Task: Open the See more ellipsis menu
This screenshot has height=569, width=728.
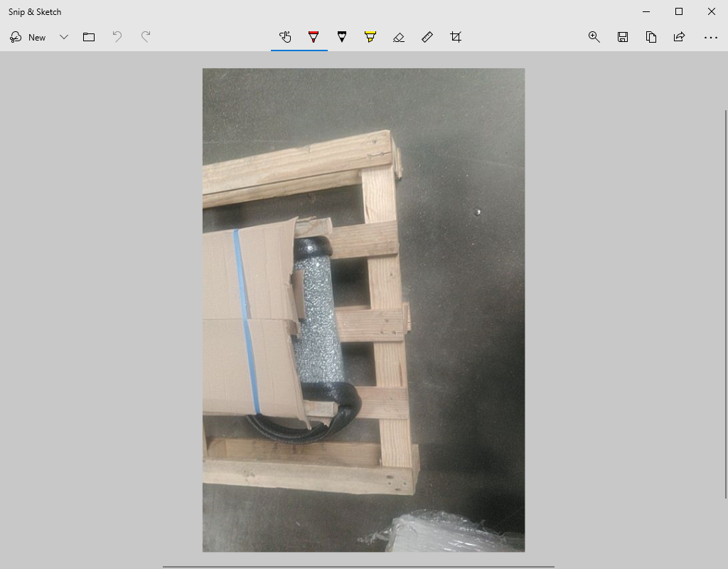Action: [x=710, y=37]
